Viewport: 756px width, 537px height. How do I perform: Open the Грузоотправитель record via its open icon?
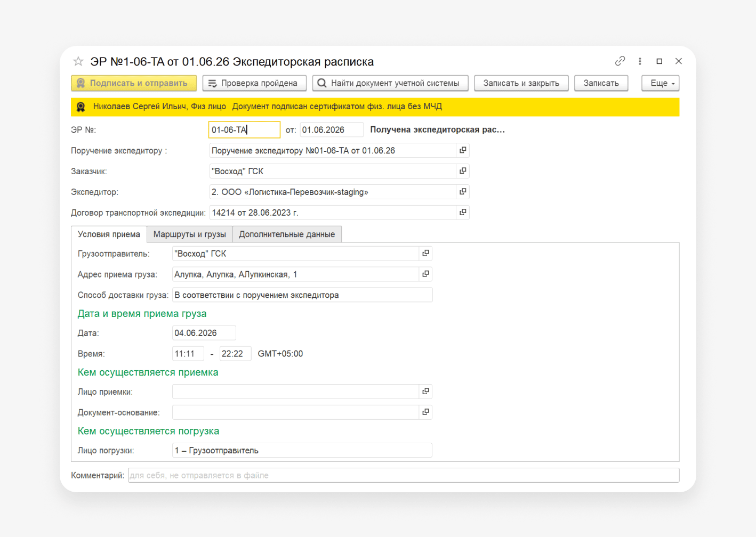tap(425, 254)
